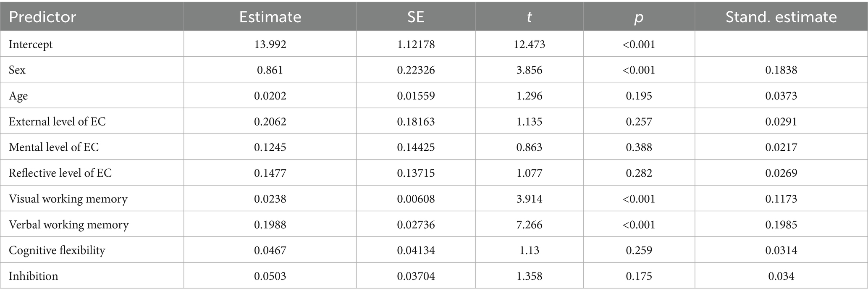
Task: Click the Sex predictor cell
Action: 17,70
